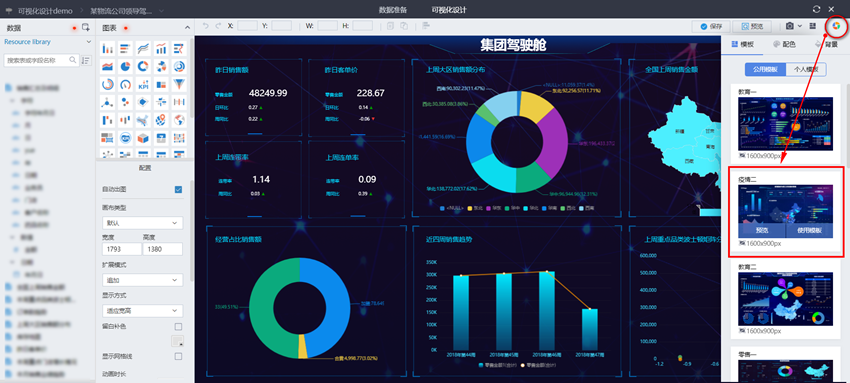Open the 配色 tab in right panel
The image size is (850, 383).
point(784,44)
